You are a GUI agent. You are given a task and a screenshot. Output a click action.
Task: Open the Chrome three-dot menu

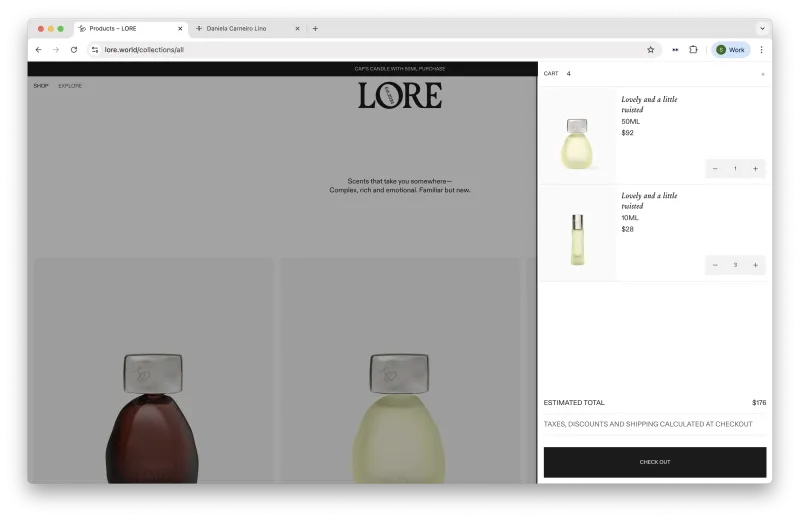(x=761, y=49)
